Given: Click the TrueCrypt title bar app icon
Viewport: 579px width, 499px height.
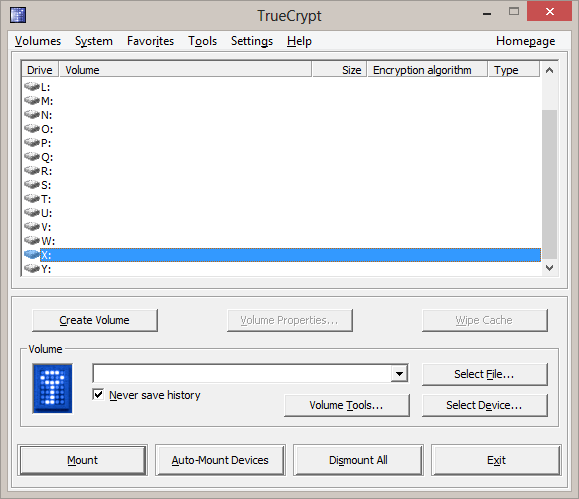Looking at the screenshot, I should pyautogui.click(x=18, y=15).
